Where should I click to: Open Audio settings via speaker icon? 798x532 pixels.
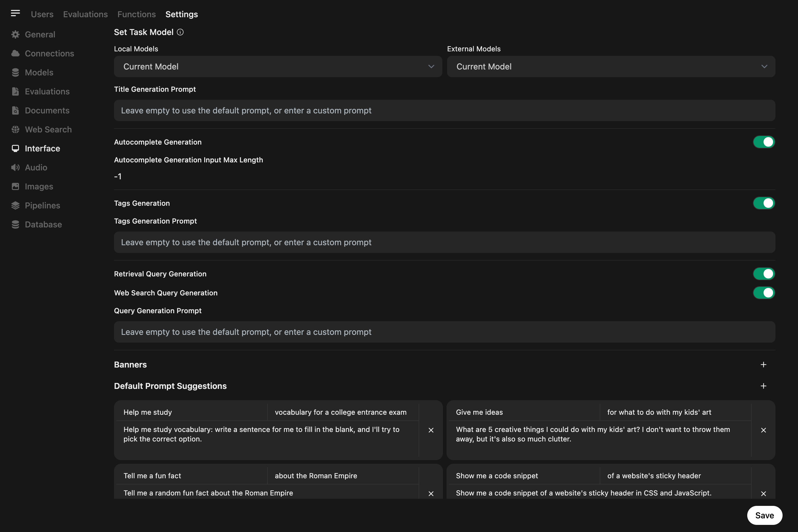tap(15, 167)
